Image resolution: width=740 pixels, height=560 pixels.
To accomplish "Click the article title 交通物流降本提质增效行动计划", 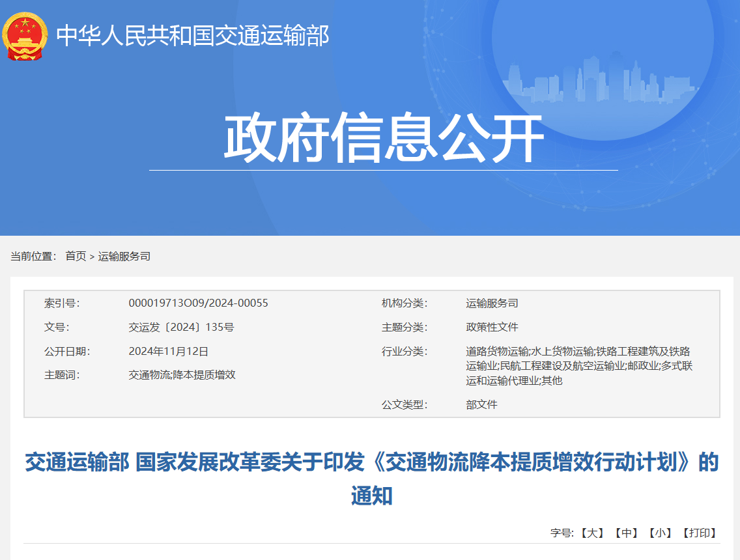I will point(372,479).
